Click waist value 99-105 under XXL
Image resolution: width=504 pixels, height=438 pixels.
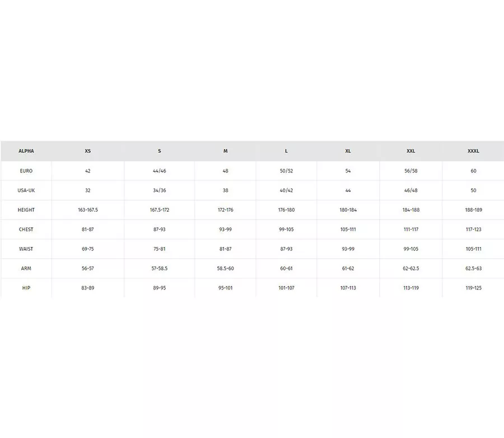coord(411,249)
